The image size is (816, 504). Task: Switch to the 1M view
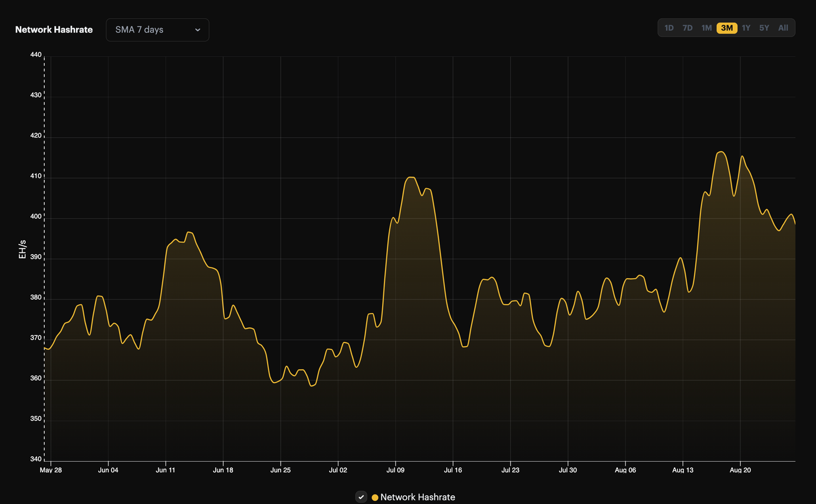[x=706, y=28]
